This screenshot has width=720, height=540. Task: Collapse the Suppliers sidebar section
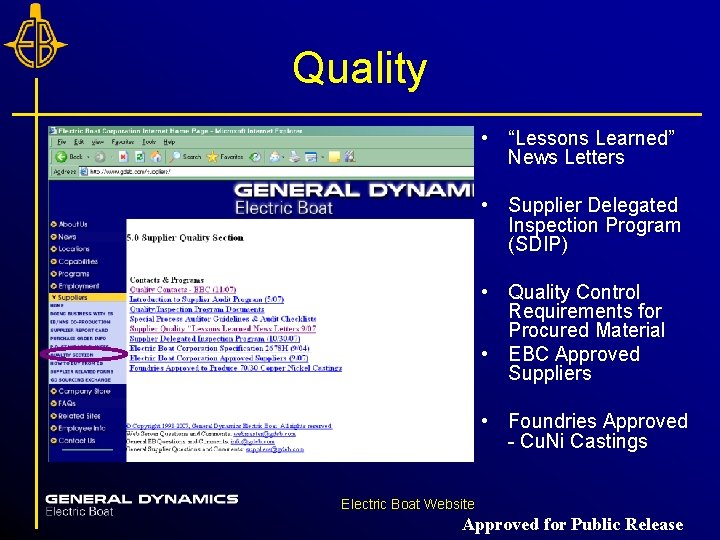[x=87, y=298]
